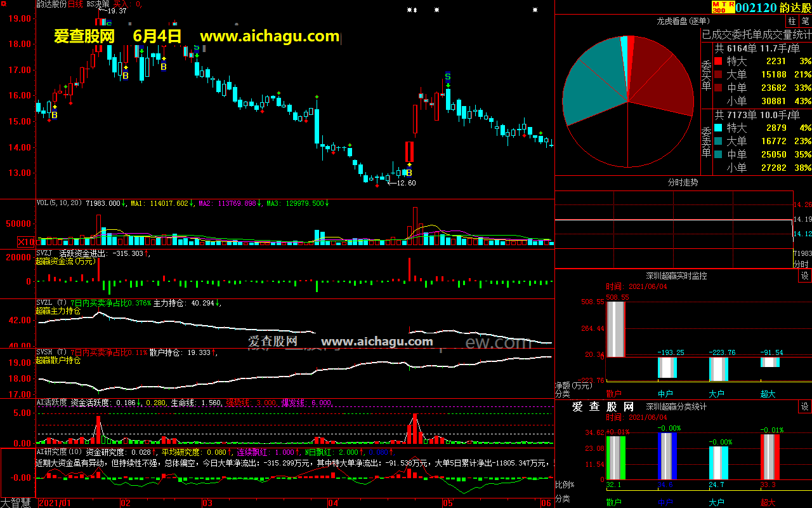
Task: Click the dark red 大单 buy-order swatch
Action: (x=717, y=75)
